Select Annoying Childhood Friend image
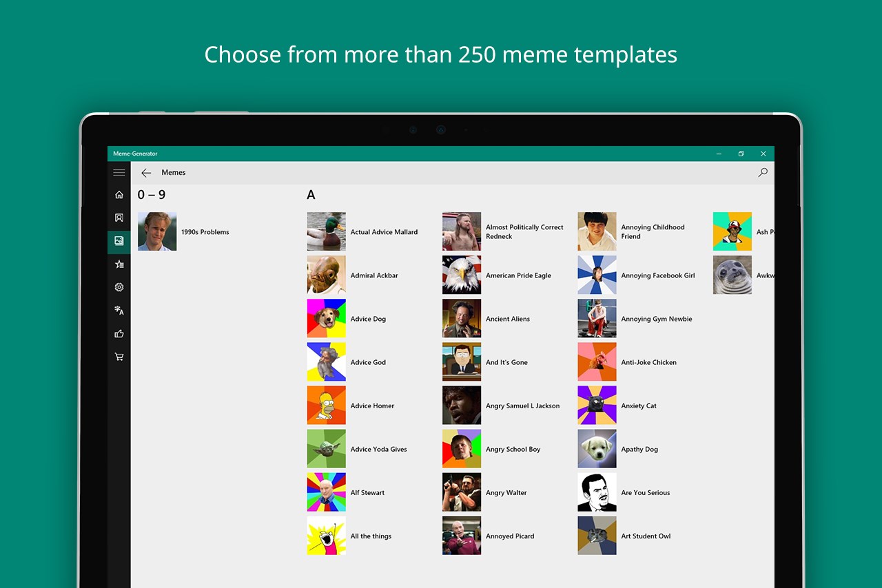 (x=597, y=231)
